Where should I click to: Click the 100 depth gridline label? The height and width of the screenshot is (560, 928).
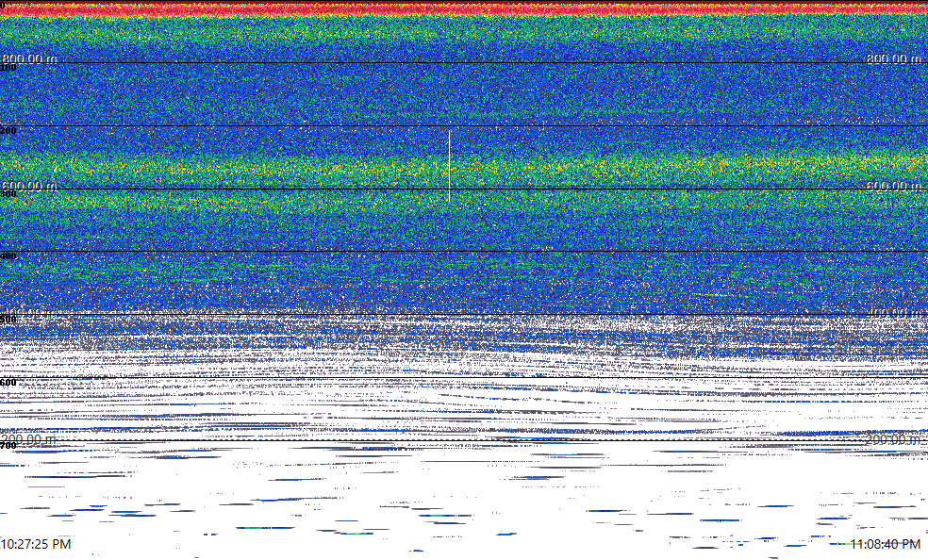click(x=8, y=68)
